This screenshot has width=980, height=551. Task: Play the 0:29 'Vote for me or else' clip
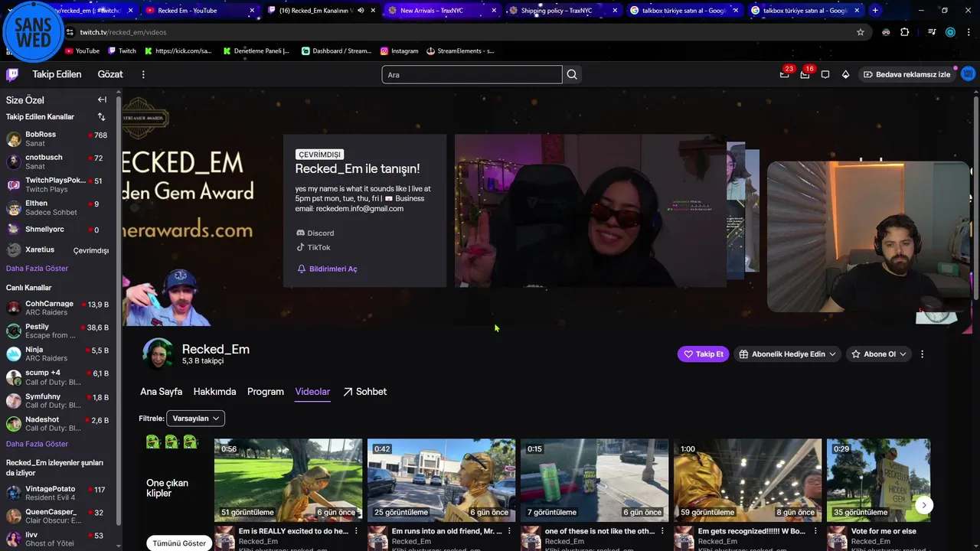pos(878,480)
